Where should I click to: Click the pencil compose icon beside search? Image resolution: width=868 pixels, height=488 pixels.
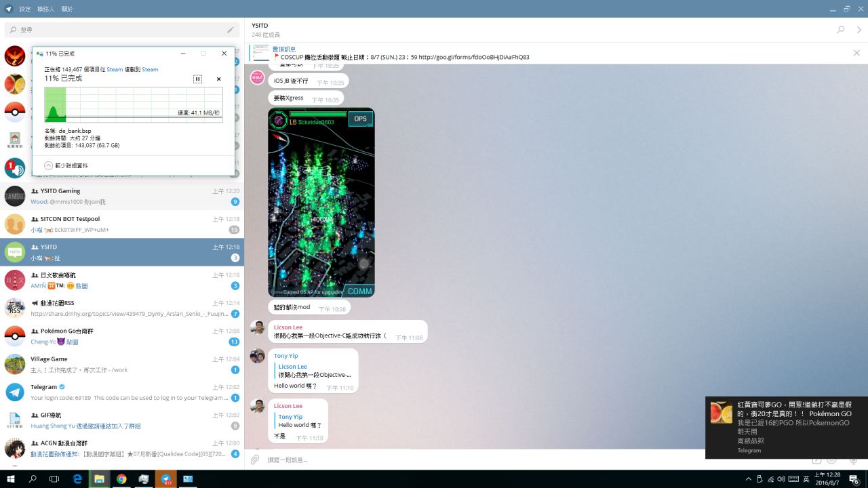pos(231,30)
